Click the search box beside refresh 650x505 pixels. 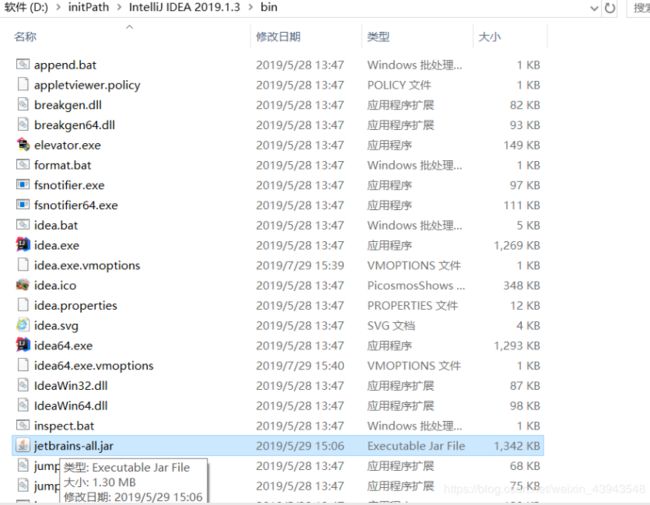pos(639,8)
